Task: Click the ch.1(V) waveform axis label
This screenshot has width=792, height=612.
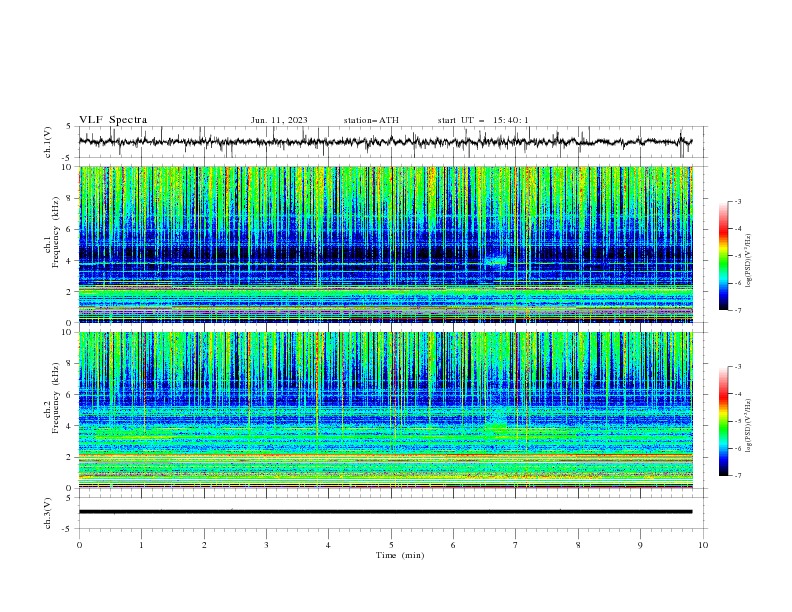Action: [x=48, y=142]
